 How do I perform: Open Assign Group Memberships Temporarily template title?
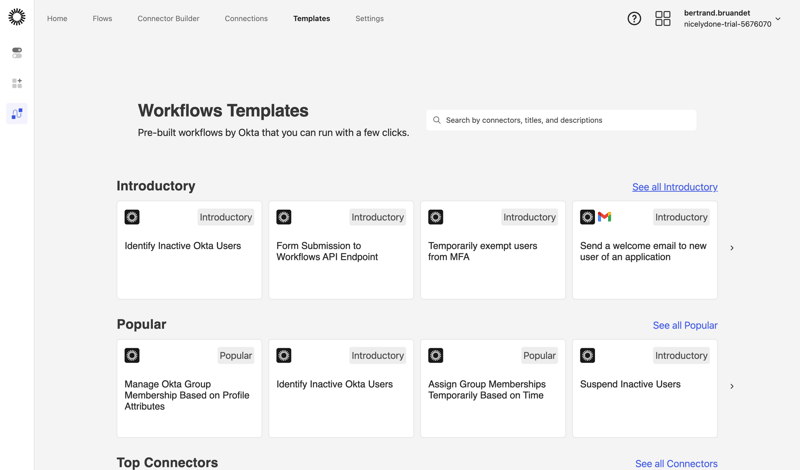[487, 389]
